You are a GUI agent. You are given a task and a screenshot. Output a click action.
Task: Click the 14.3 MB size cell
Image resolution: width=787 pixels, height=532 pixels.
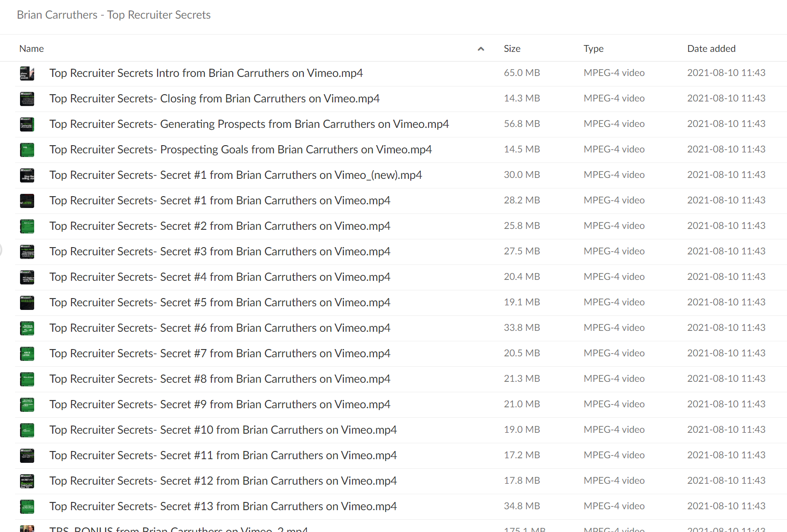[x=522, y=98]
